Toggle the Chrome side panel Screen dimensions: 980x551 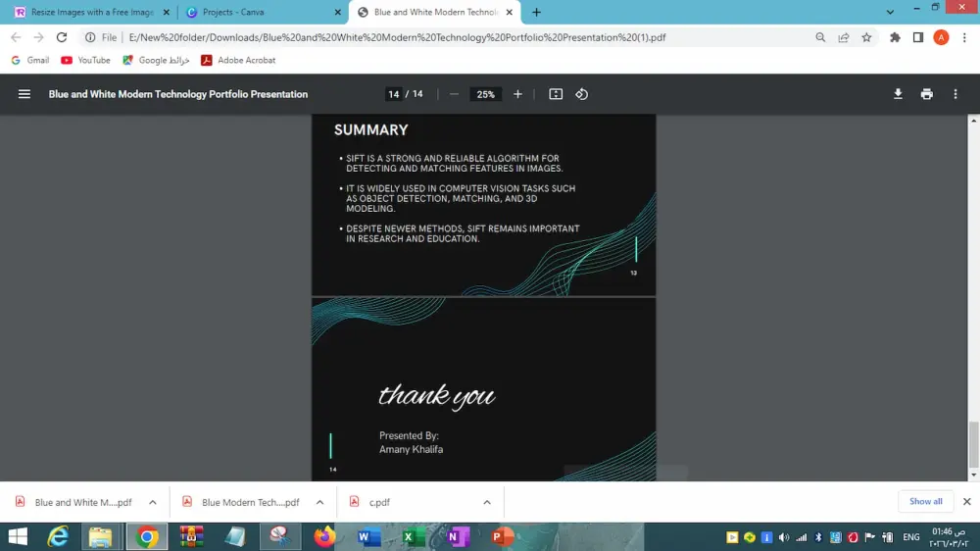918,37
